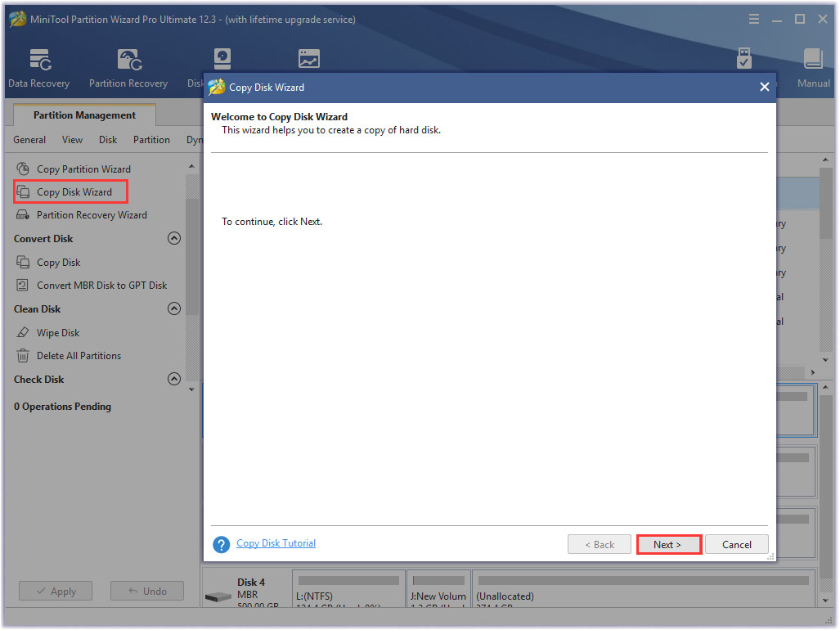This screenshot has height=630, width=840.
Task: Click the Copy Disk Wizard title icon
Action: [217, 87]
